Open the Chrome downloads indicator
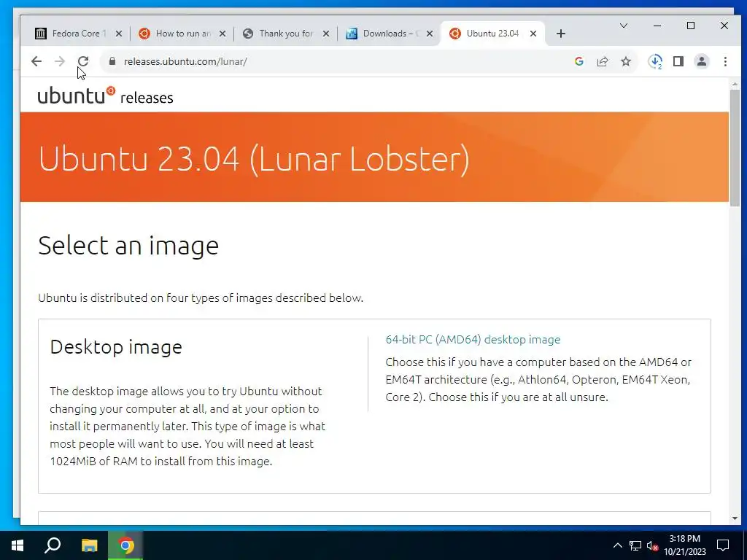747x560 pixels. coord(655,61)
